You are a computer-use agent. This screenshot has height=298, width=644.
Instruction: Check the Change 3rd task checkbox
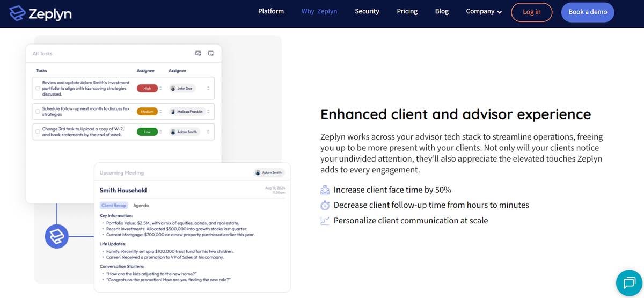[x=38, y=132]
